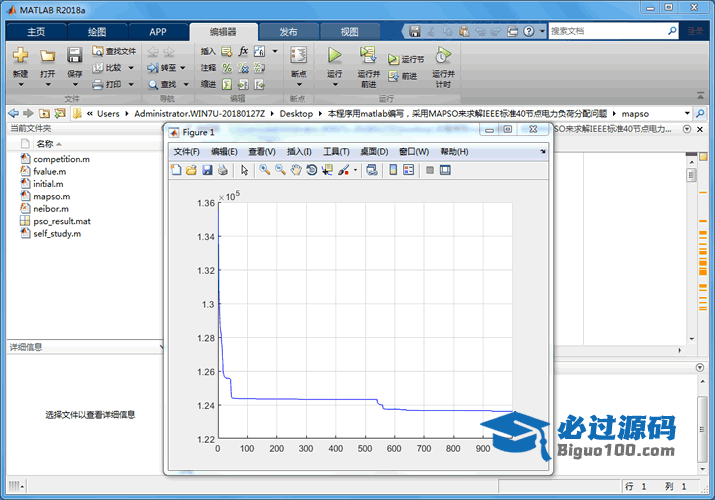
Task: Select the Figure zoom out tool
Action: click(280, 170)
